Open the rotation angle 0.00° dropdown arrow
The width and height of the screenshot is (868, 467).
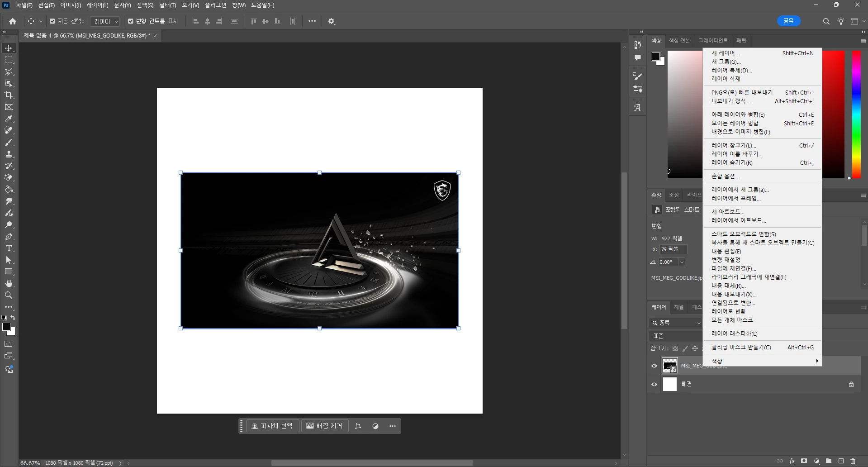click(x=682, y=262)
